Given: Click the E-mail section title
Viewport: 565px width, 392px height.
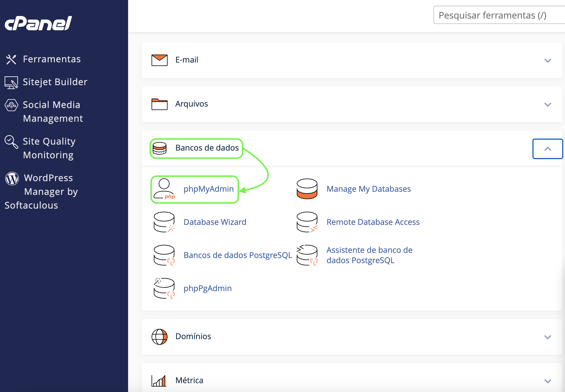Looking at the screenshot, I should [187, 60].
